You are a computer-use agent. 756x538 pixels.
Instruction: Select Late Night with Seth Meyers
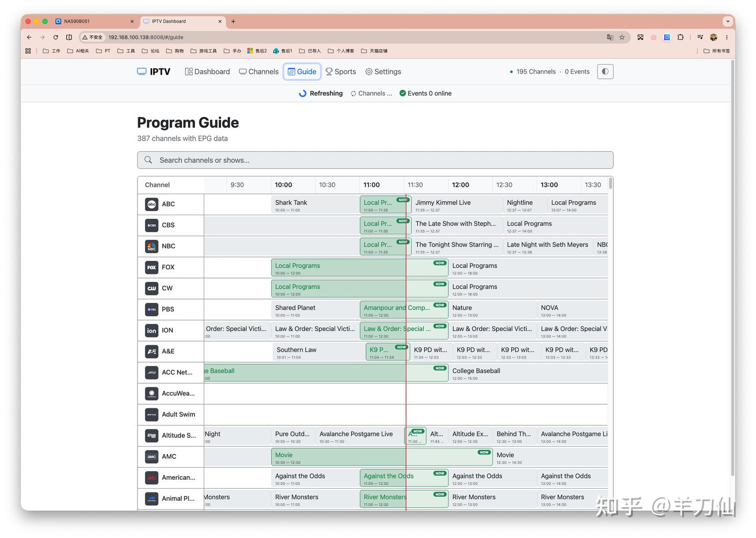(548, 247)
